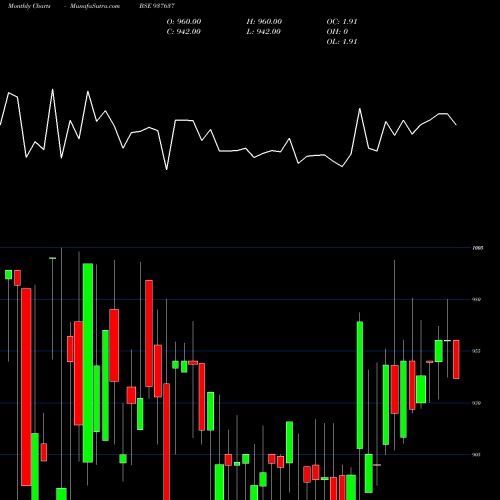This screenshot has height=500, width=500.
Task: Select the high value "H: 960.00"
Action: tap(264, 22)
